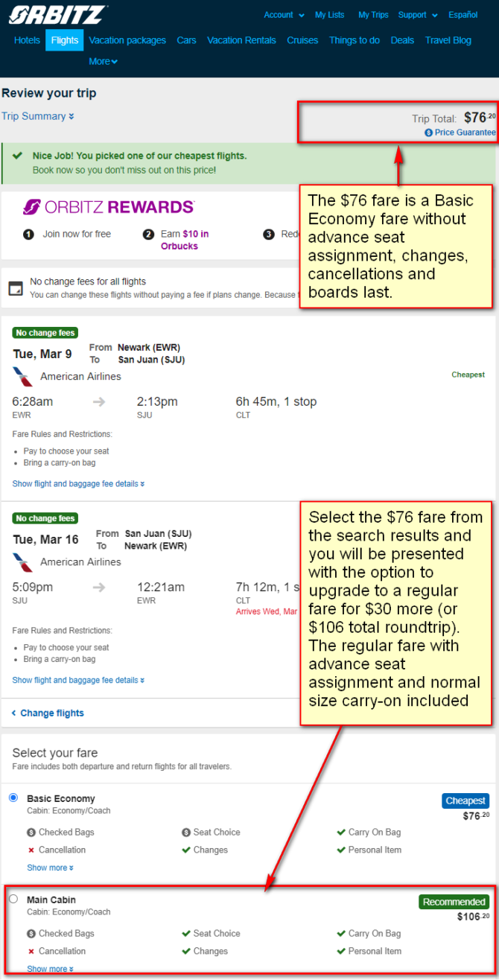Viewport: 499px width, 980px height.
Task: Open the Hotels tab
Action: click(28, 40)
